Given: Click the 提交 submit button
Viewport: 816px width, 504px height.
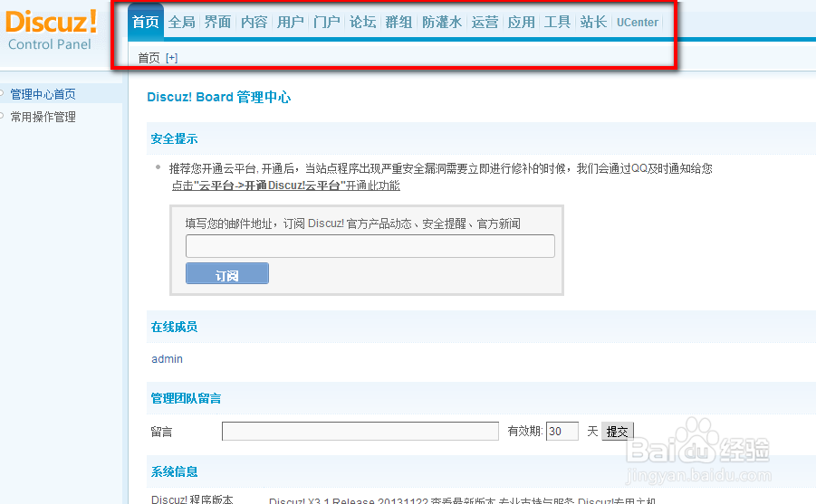Looking at the screenshot, I should [617, 432].
